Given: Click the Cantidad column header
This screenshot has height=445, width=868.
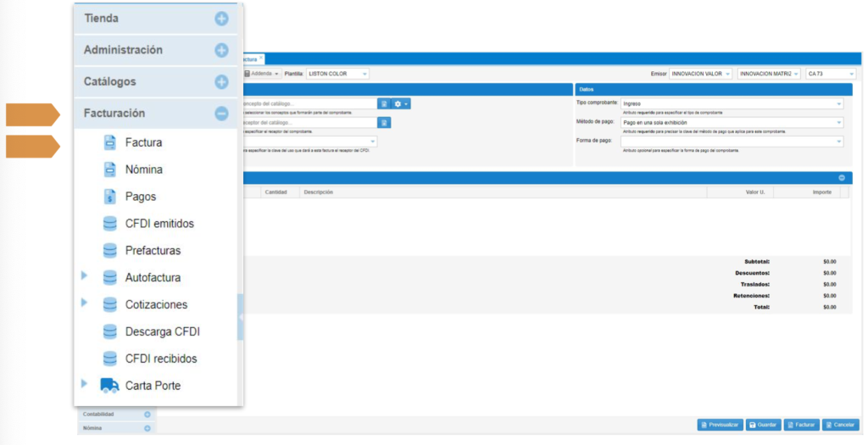Looking at the screenshot, I should point(275,192).
